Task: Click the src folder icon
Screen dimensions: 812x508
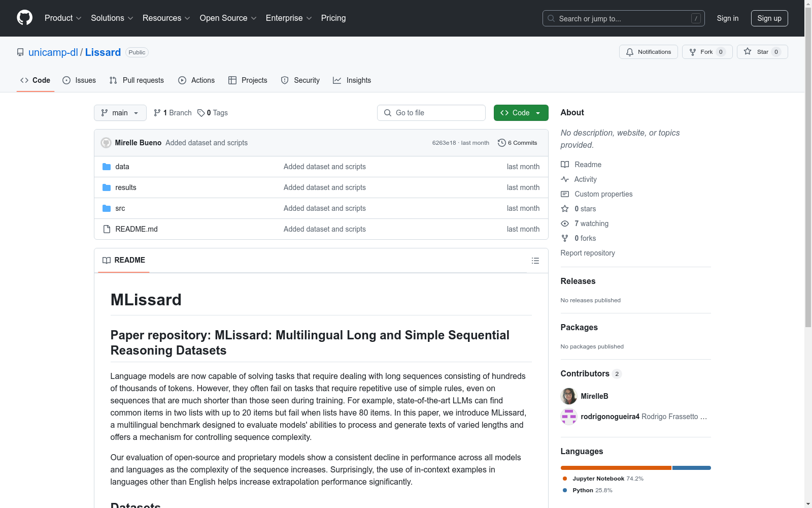Action: point(107,208)
